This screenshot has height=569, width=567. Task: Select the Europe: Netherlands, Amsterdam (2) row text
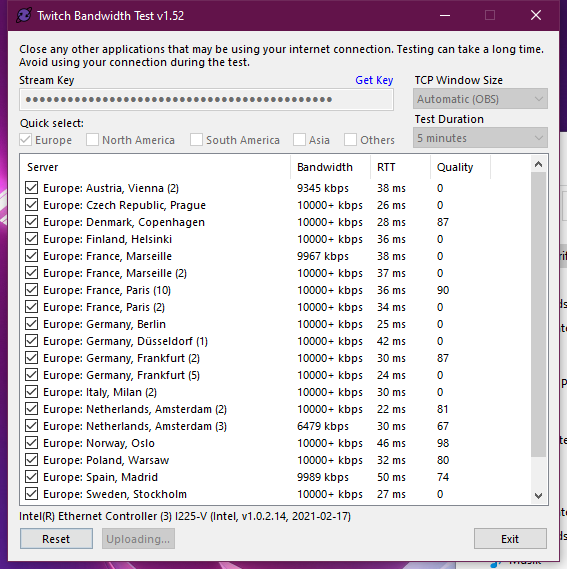click(x=135, y=409)
